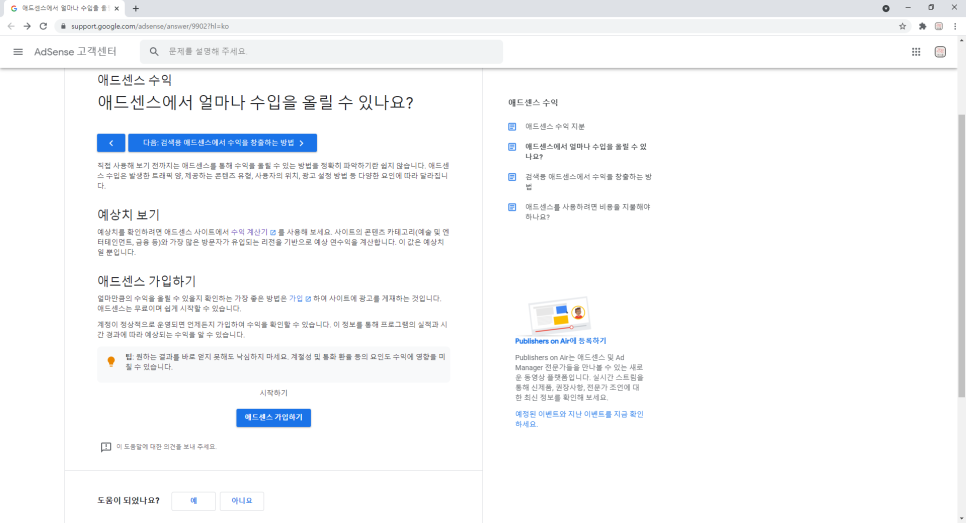
Task: Click 이 도움말에 대한 의견을 보내 주세요
Action: click(166, 447)
